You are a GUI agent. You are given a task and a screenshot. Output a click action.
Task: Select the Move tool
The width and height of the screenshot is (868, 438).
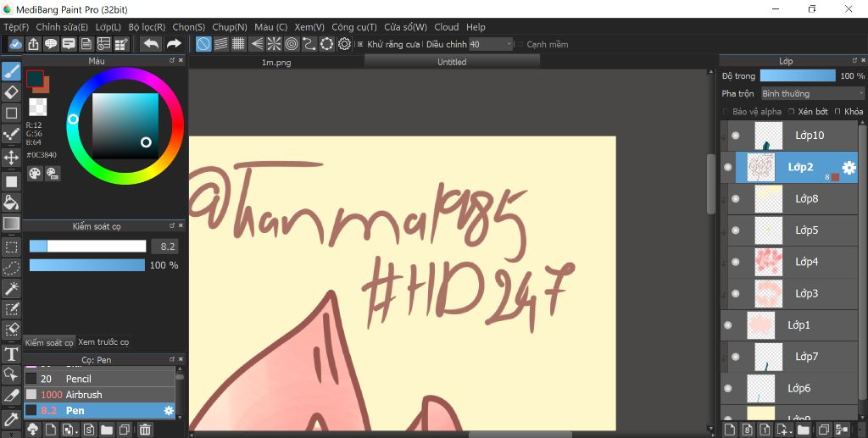[11, 158]
